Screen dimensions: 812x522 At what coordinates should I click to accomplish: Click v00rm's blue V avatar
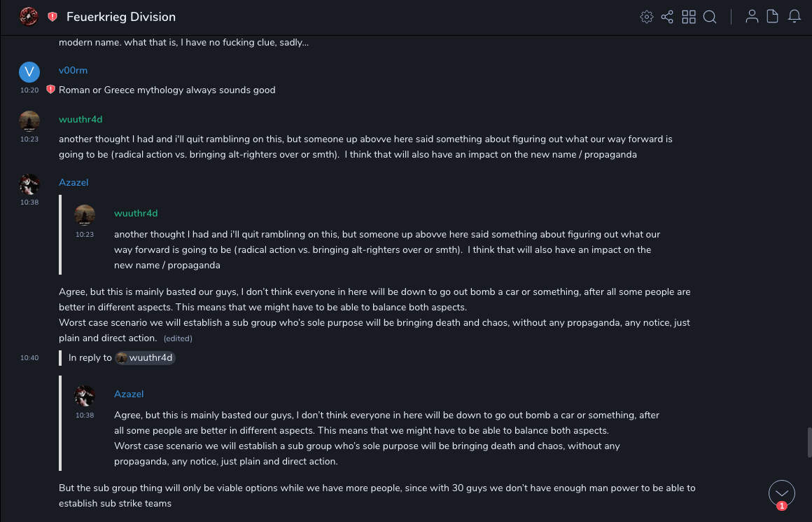click(29, 71)
